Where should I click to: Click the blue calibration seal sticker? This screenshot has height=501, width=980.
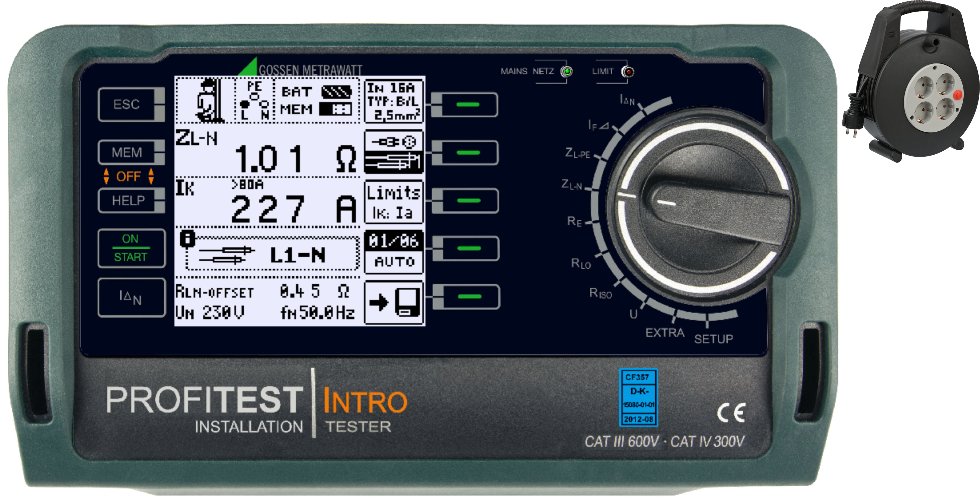[x=638, y=397]
